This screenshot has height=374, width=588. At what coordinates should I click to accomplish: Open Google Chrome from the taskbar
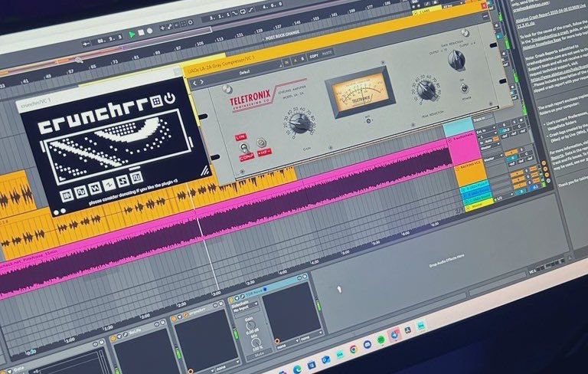point(354,349)
